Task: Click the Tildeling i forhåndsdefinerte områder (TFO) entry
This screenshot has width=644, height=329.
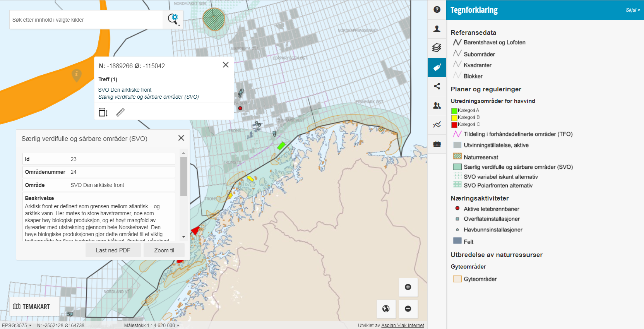Action: (x=518, y=134)
